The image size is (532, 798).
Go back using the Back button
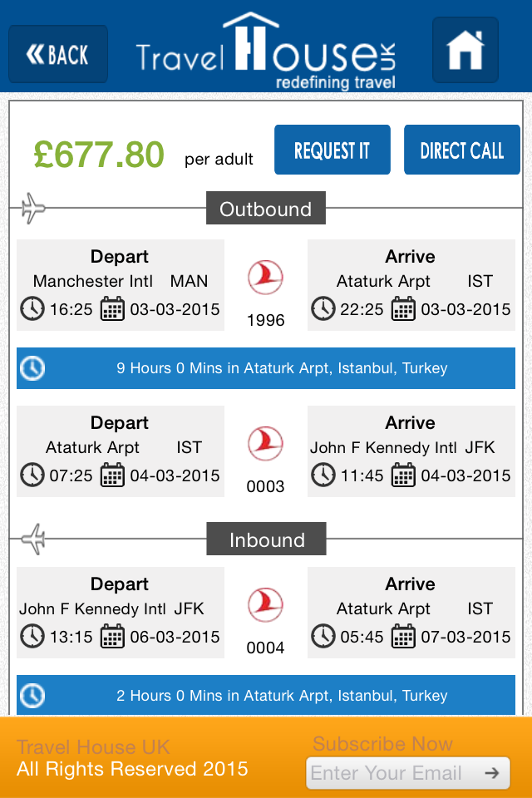[58, 55]
